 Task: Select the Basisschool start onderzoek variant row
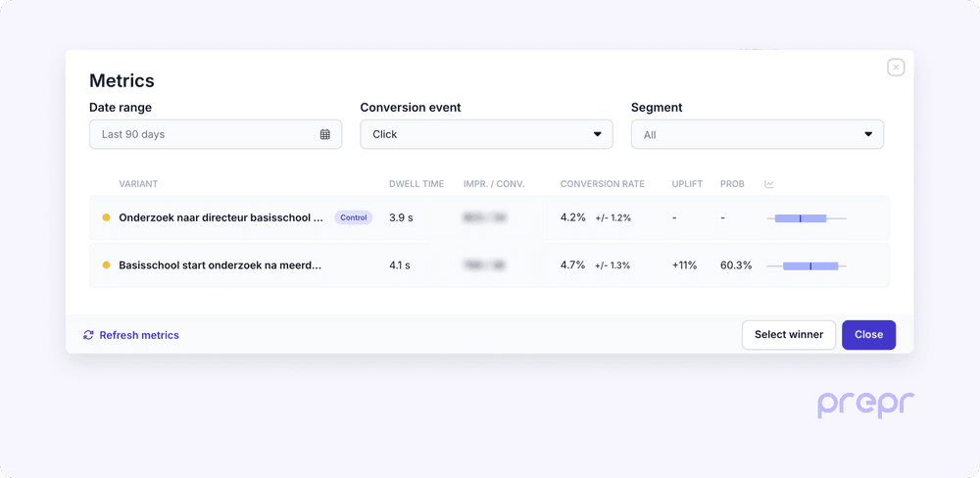point(220,265)
